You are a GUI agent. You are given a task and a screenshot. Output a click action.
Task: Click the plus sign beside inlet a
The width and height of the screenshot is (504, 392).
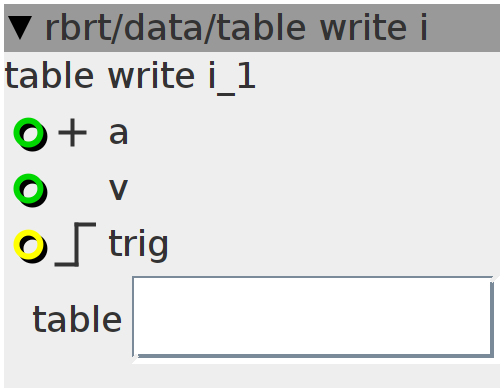(72, 133)
